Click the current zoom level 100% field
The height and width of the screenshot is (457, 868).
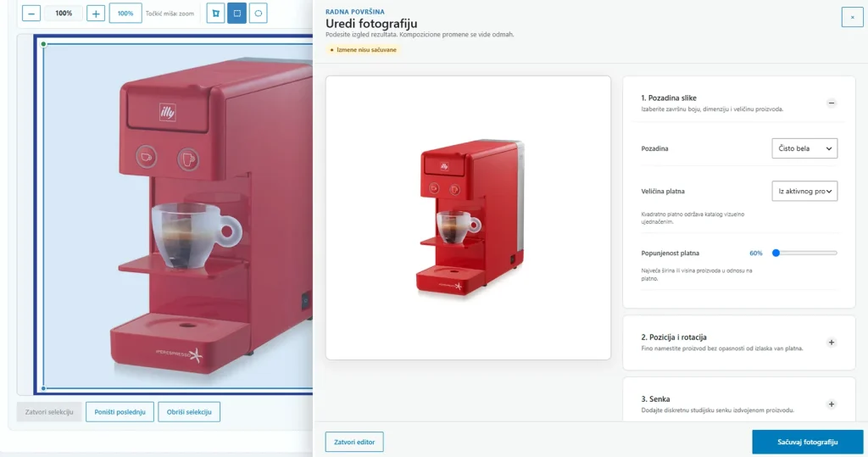point(64,14)
